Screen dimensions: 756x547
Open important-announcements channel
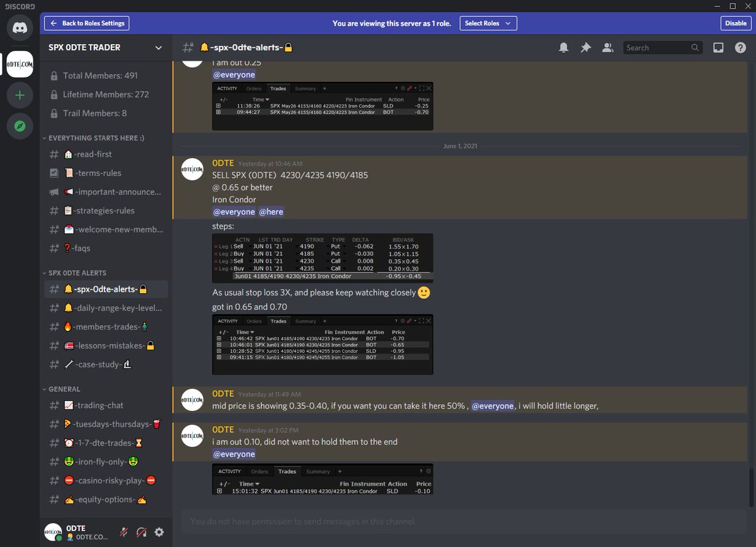106,192
